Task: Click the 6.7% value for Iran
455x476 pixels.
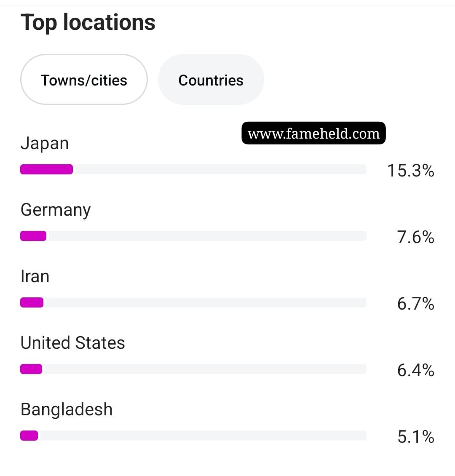Action: click(x=415, y=304)
